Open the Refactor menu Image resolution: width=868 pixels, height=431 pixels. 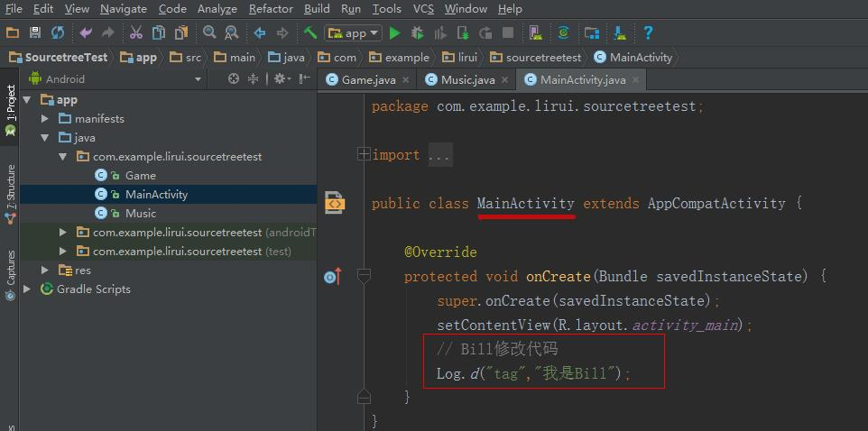(272, 9)
